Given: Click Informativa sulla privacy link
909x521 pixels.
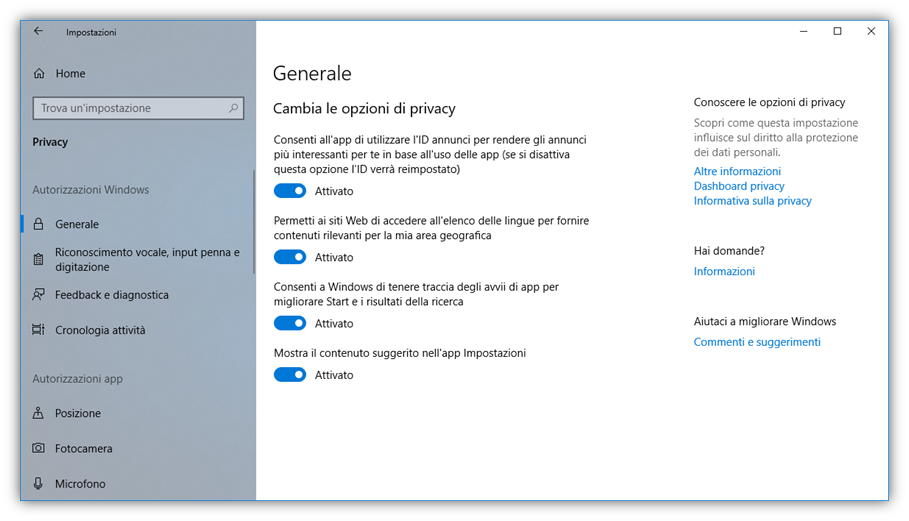Looking at the screenshot, I should pos(752,201).
